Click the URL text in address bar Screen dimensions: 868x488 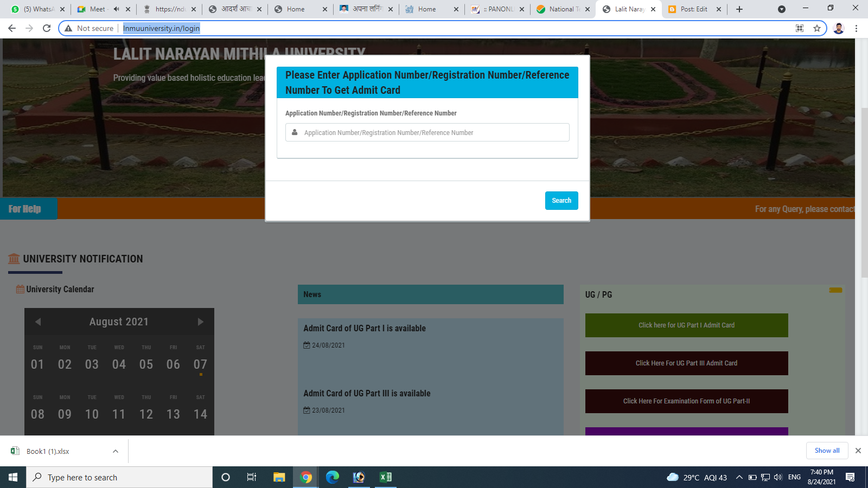coord(162,28)
